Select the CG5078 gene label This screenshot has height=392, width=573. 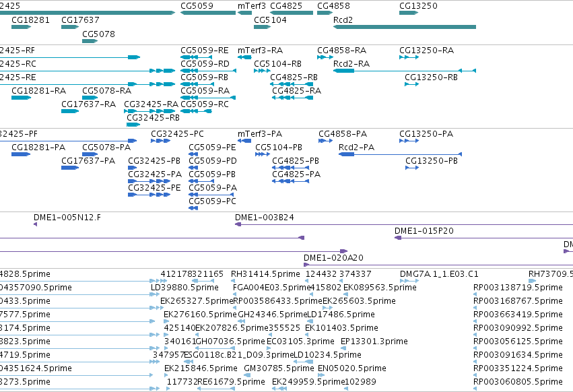pyautogui.click(x=98, y=34)
